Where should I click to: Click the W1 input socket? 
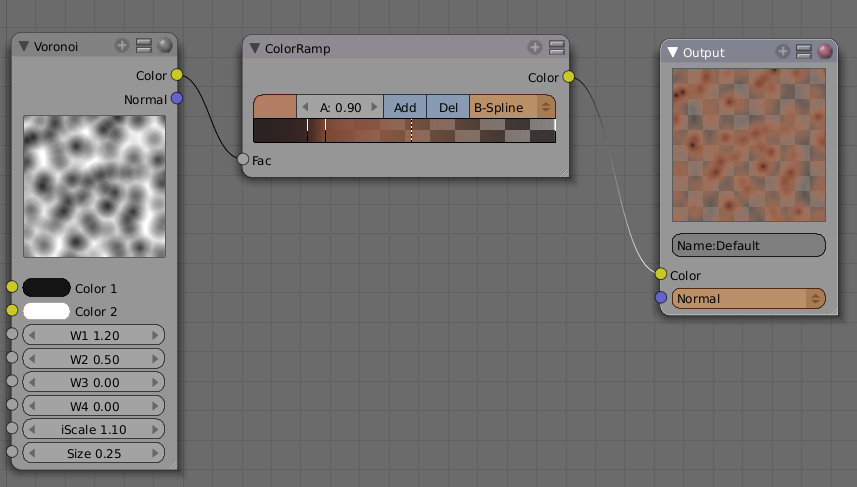[11, 334]
